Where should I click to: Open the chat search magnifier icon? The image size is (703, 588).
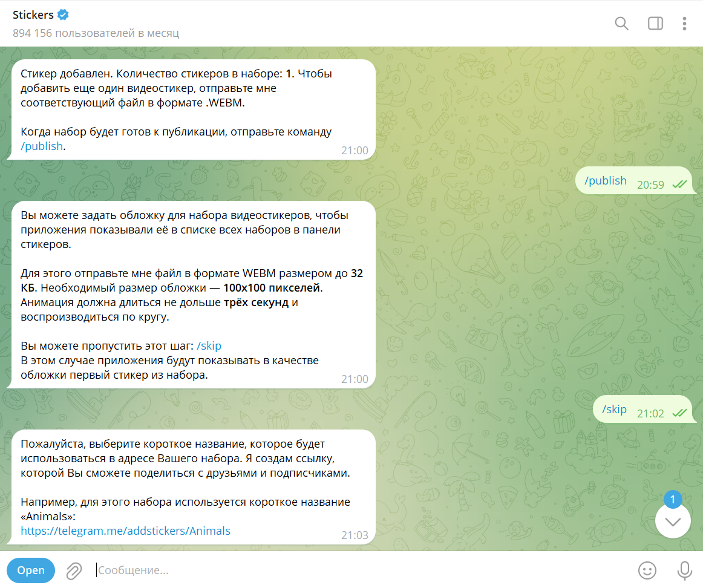tap(621, 24)
